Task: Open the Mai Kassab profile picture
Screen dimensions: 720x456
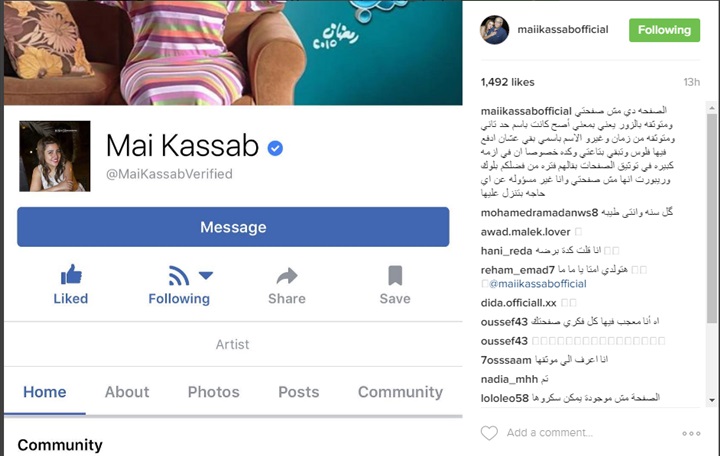Action: tap(55, 156)
